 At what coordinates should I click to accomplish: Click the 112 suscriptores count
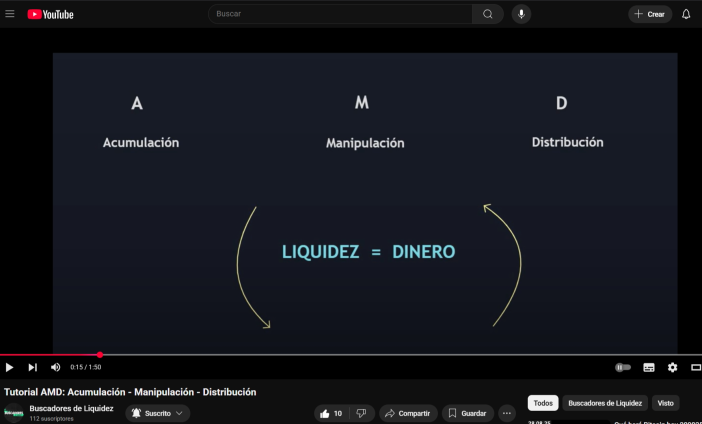51,419
